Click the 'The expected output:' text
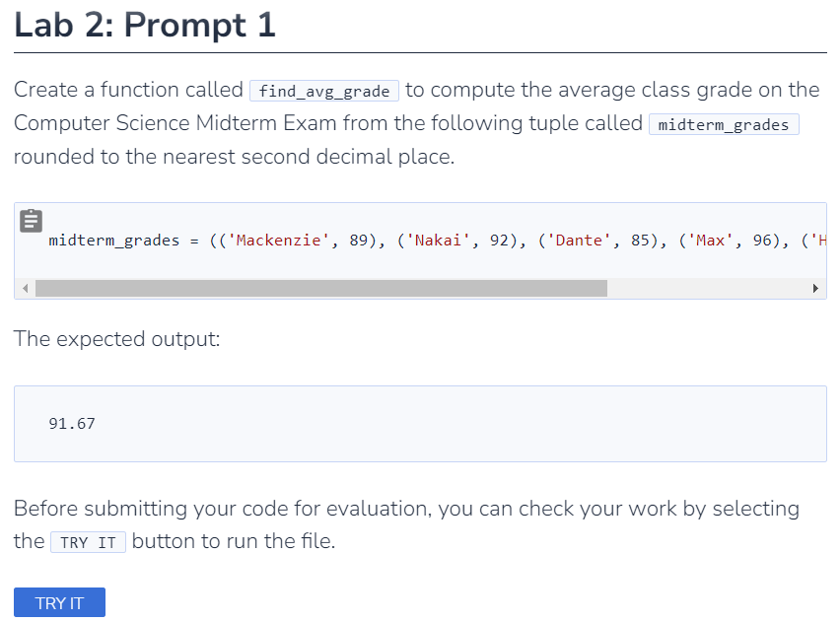The height and width of the screenshot is (622, 840). click(116, 338)
